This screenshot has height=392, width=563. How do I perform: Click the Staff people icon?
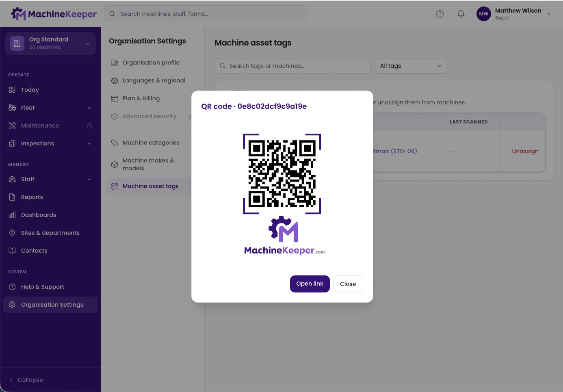12,179
